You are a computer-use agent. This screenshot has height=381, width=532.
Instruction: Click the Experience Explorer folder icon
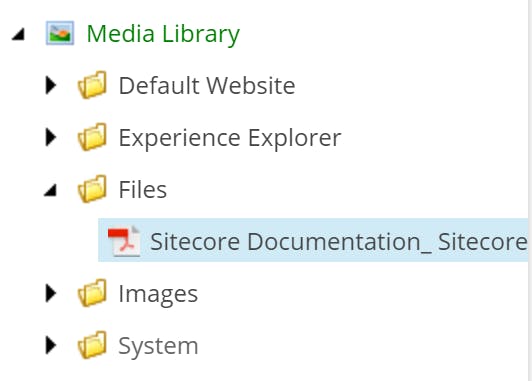[x=92, y=137]
